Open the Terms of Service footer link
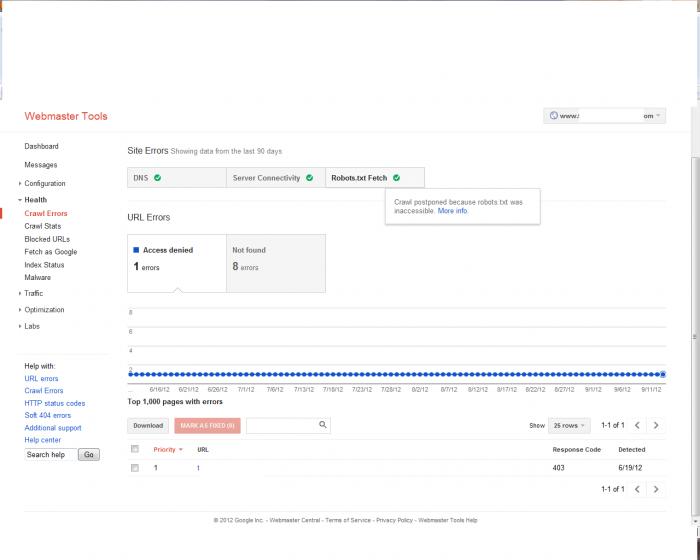 click(x=348, y=520)
